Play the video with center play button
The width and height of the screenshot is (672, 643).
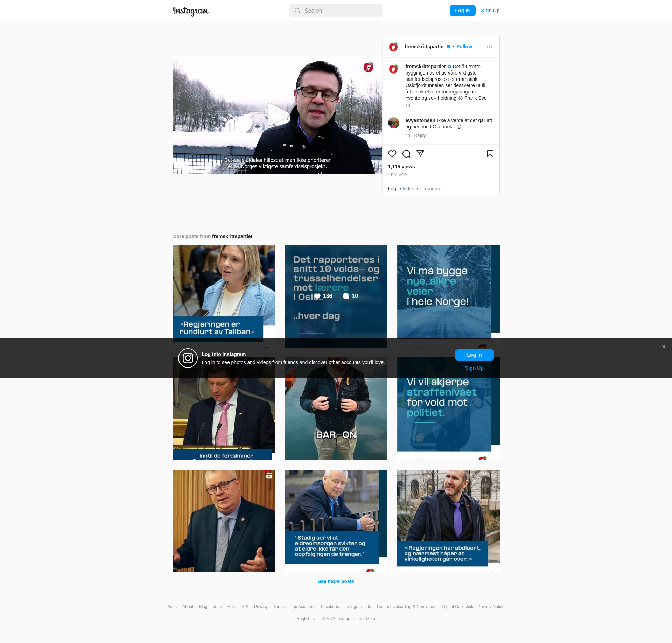(278, 115)
